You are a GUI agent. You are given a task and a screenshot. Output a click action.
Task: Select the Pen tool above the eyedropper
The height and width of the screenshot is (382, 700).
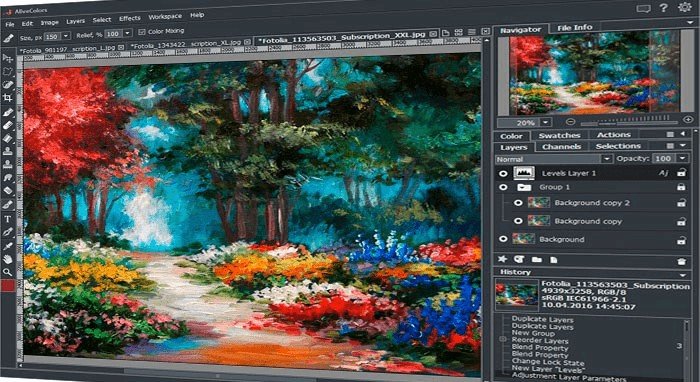pos(8,232)
